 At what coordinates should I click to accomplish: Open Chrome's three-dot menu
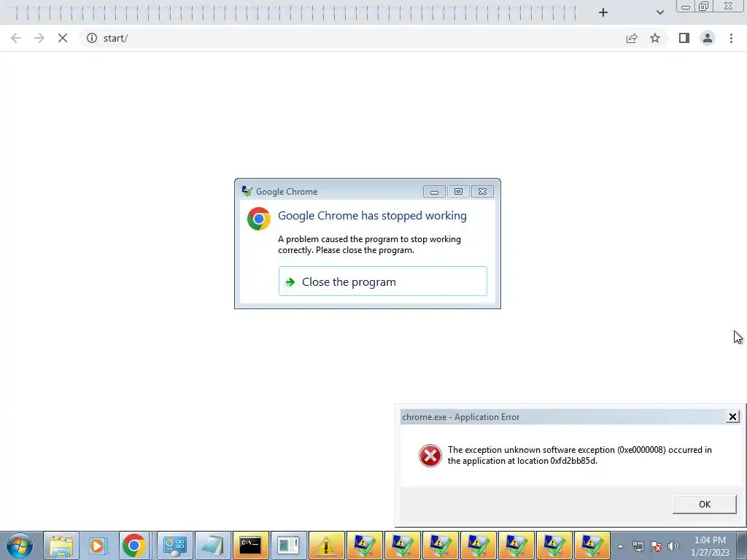(731, 38)
